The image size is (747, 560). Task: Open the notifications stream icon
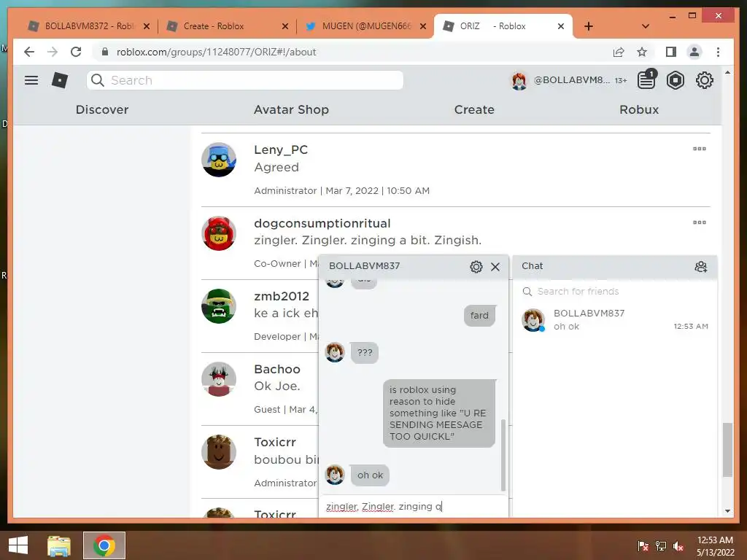646,79
